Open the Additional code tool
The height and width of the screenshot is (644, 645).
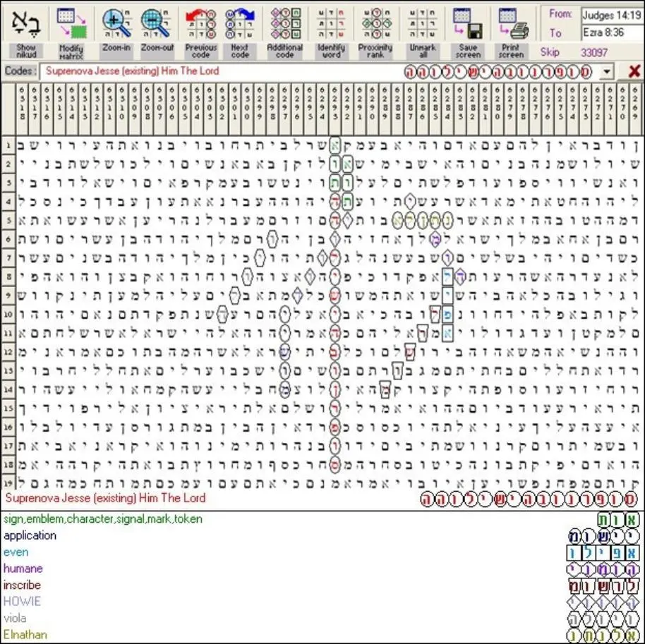point(284,23)
